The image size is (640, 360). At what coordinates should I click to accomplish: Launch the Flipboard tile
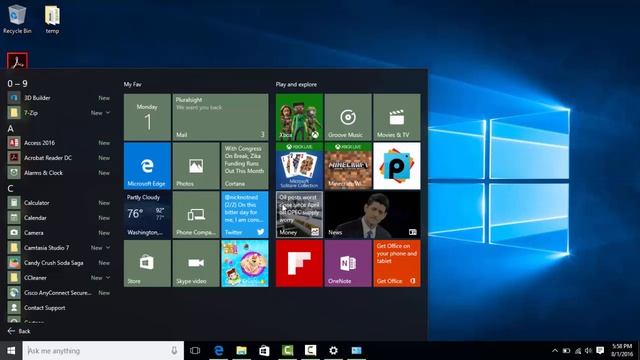click(x=299, y=263)
